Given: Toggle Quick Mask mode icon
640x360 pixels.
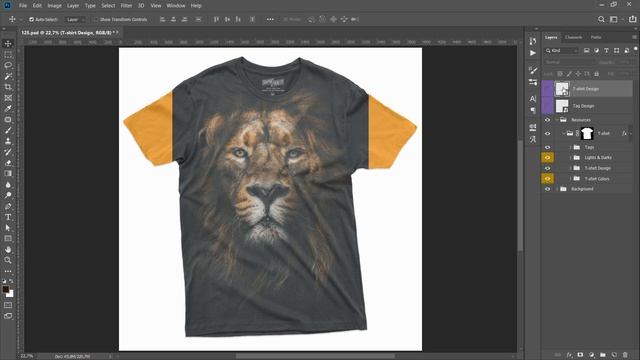Looking at the screenshot, I should (8, 305).
